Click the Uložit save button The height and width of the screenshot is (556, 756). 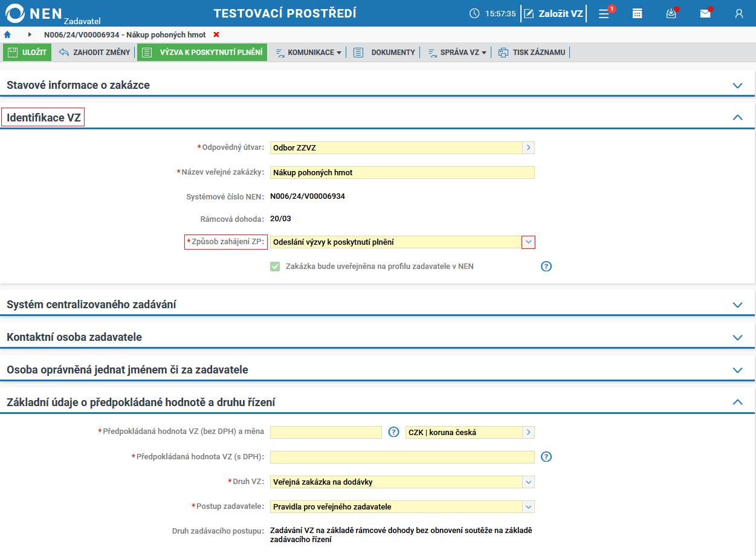27,53
